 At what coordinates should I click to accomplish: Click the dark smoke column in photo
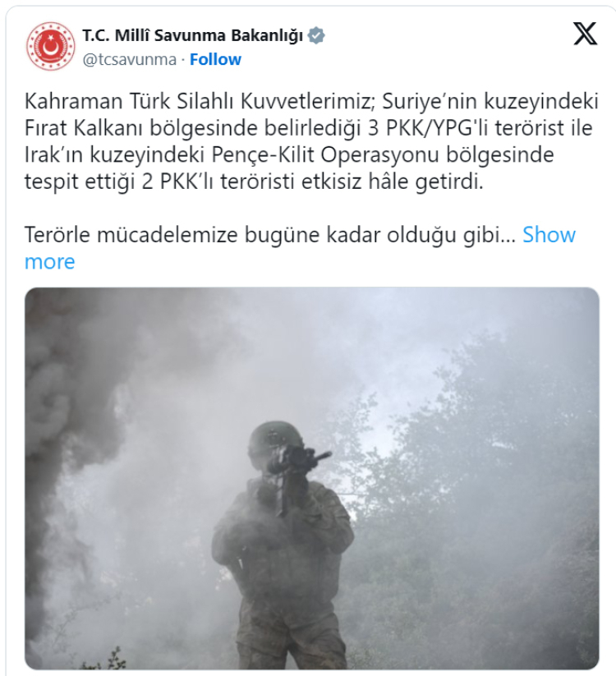coord(65,431)
